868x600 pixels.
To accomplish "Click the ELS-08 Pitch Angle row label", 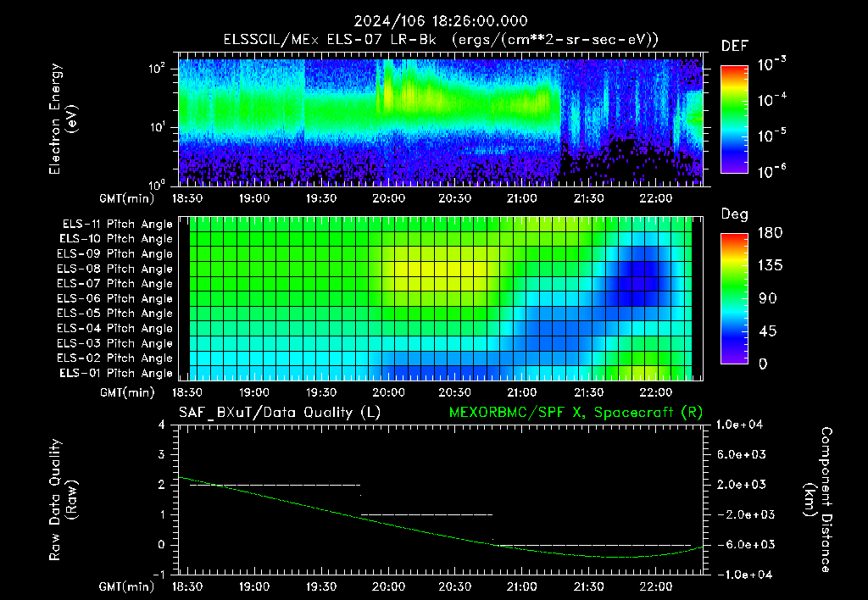I will (115, 269).
